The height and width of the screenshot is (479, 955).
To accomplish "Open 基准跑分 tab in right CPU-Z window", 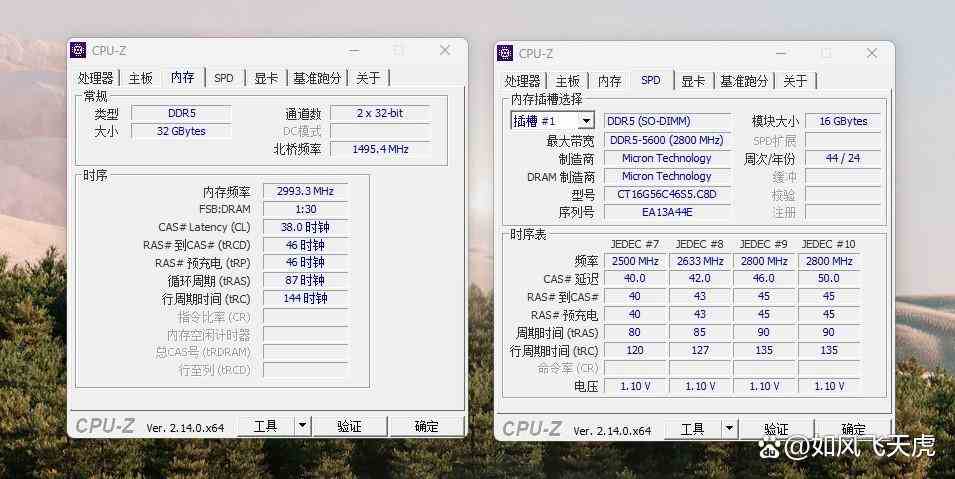I will click(744, 81).
